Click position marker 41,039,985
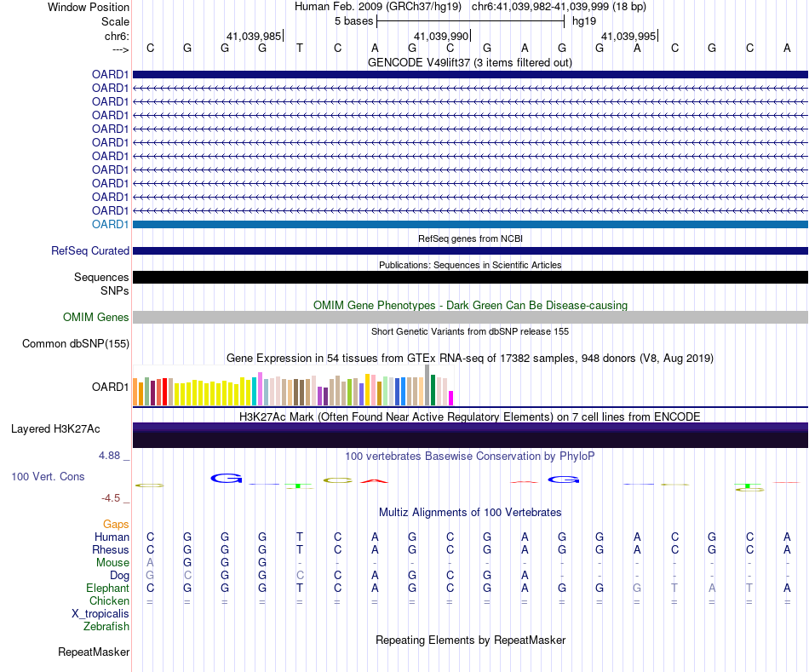 tap(254, 36)
